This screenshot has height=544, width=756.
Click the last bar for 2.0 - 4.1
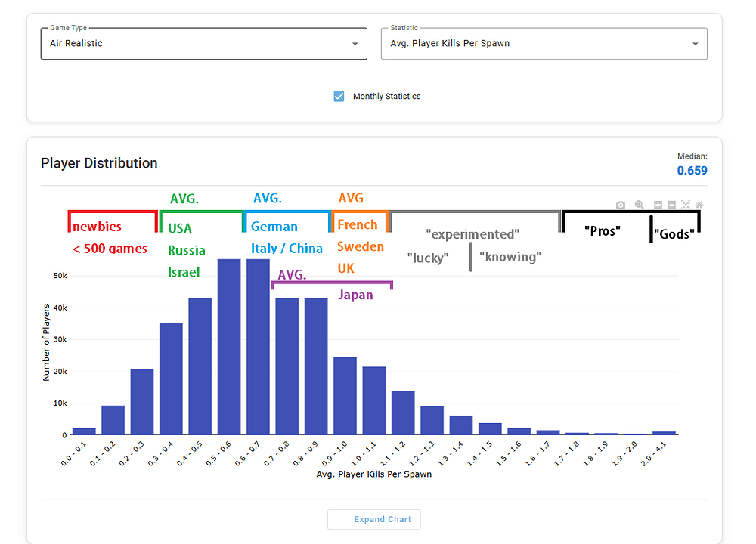pos(664,433)
